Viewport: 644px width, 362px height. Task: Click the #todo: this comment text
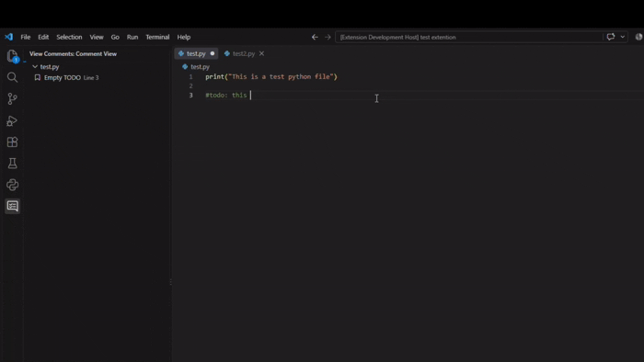tap(226, 96)
